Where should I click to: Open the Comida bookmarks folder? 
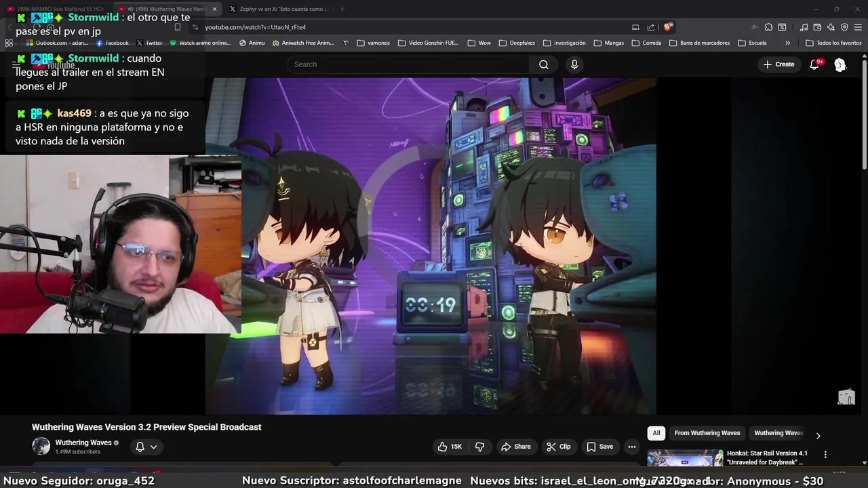point(646,43)
